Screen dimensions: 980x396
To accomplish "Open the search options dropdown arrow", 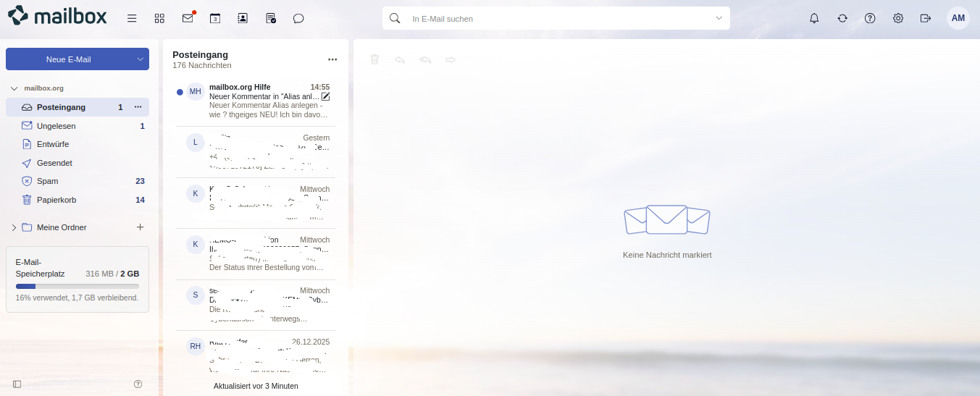I will 719,18.
